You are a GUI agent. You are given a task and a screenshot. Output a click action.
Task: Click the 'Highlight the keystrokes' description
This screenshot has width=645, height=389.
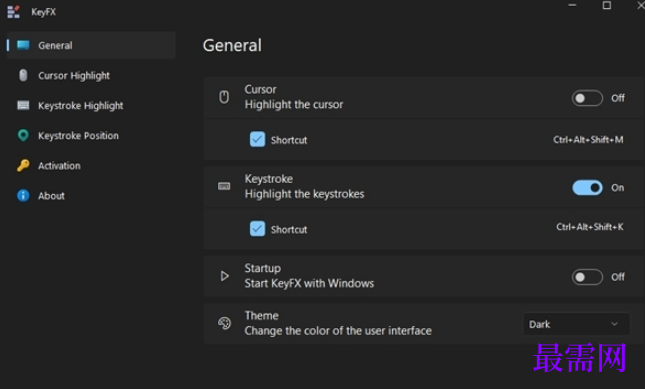pyautogui.click(x=304, y=194)
